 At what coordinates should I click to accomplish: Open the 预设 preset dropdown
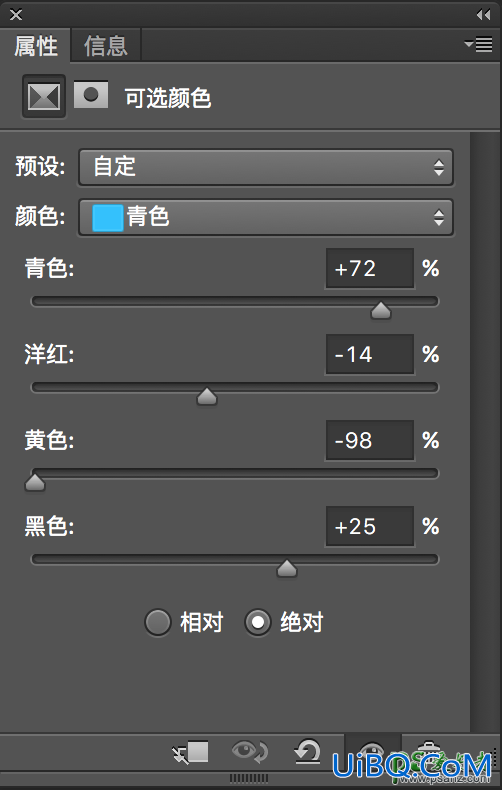[x=266, y=167]
